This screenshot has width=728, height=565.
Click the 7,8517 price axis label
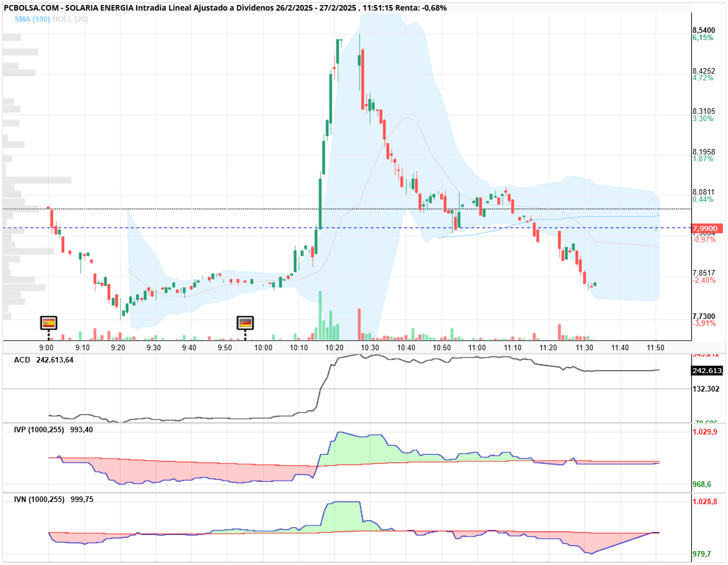[703, 273]
